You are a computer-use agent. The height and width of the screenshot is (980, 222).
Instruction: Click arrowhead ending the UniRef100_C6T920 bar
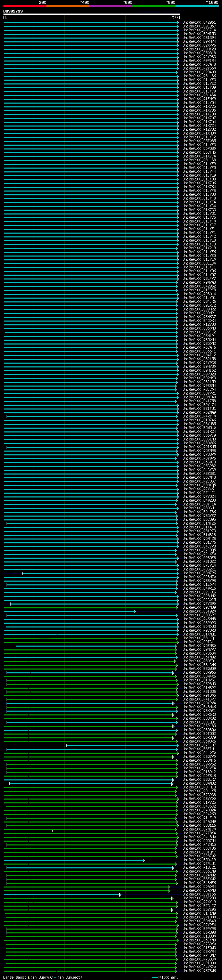(x=135, y=612)
